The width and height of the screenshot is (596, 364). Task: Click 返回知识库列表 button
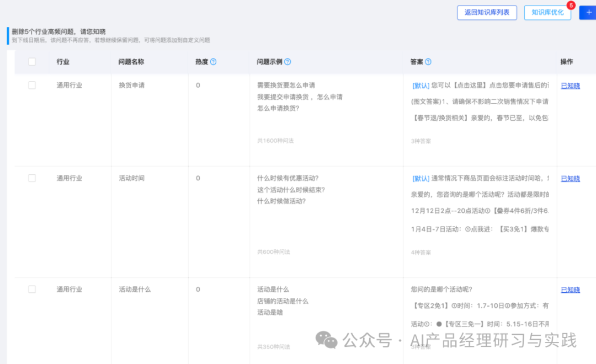[x=487, y=13]
